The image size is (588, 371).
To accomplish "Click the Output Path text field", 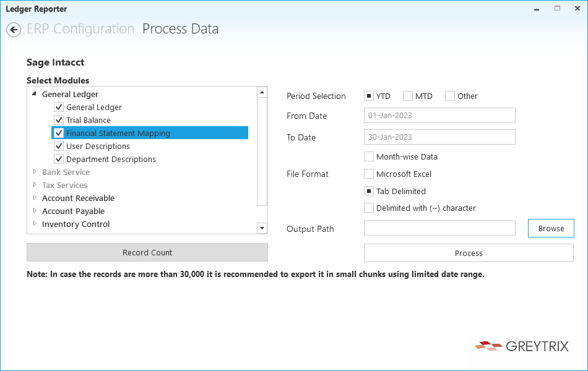I will coord(439,228).
